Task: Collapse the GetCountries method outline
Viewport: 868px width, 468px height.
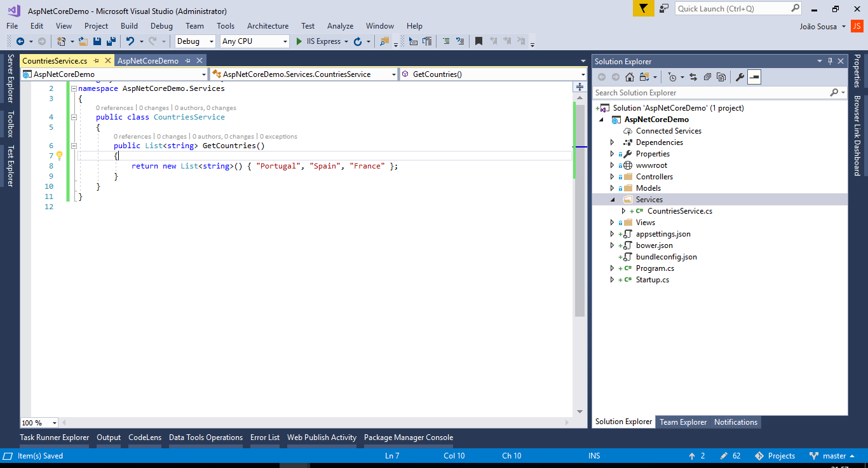Action: [74, 146]
